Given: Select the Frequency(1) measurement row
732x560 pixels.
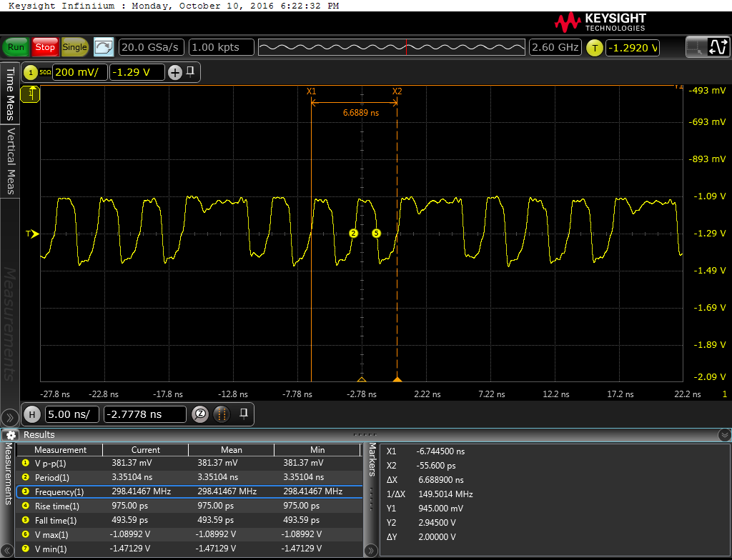Looking at the screenshot, I should 189,492.
